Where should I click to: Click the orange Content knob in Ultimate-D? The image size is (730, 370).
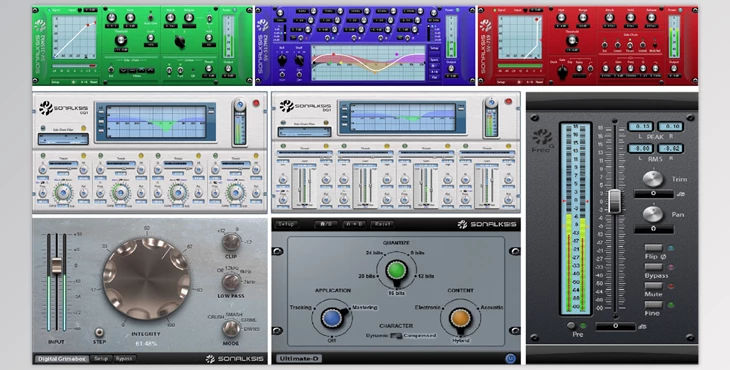(x=460, y=317)
